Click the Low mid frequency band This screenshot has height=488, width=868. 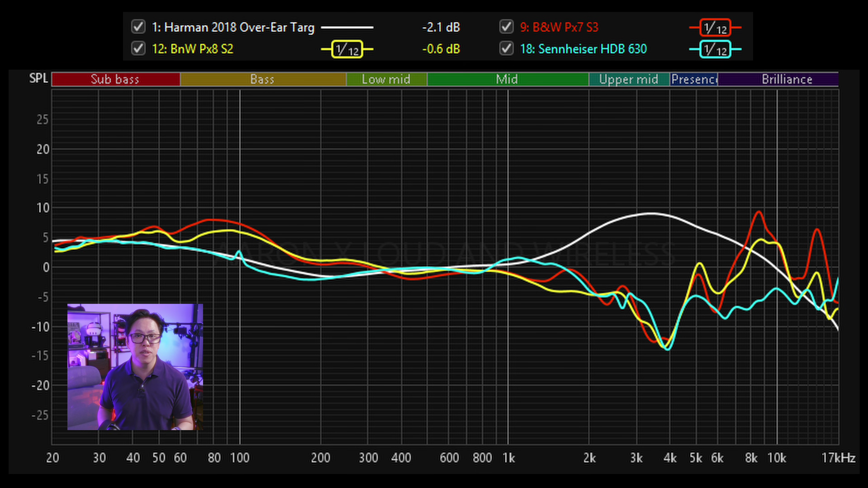point(386,79)
